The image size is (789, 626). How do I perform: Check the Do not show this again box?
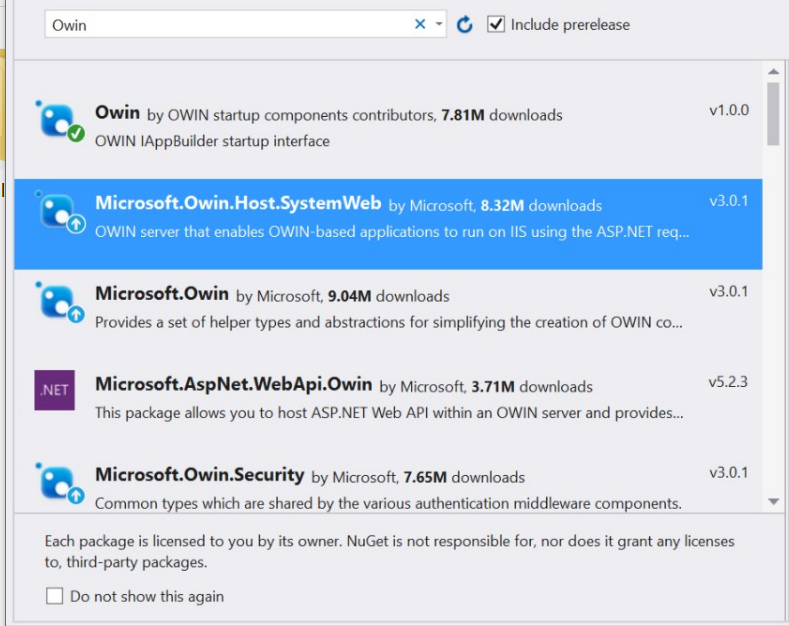click(54, 596)
